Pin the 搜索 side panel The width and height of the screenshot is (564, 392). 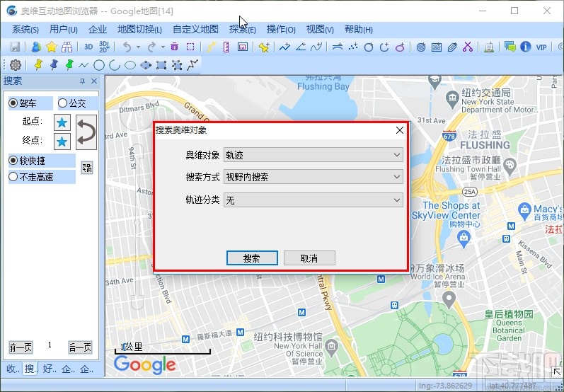(x=82, y=81)
